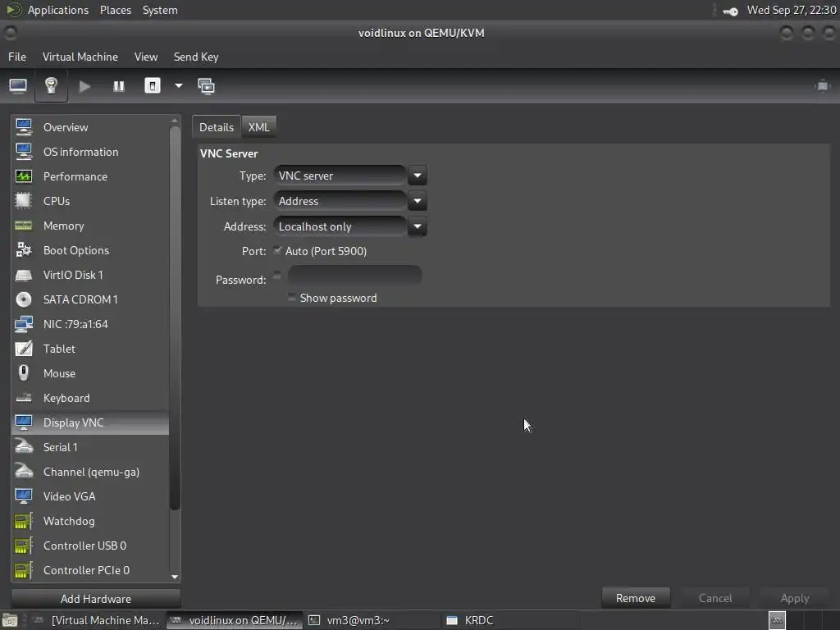Toggle the Auto port checkbox
840x630 pixels.
coord(277,250)
